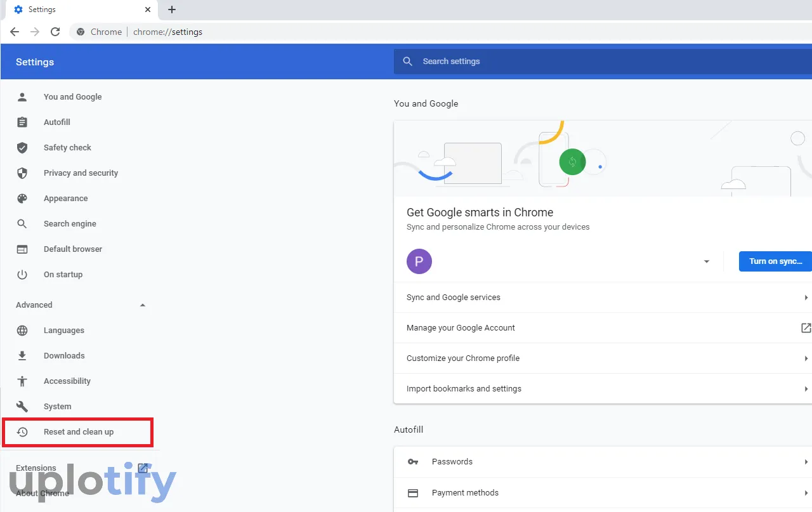Viewport: 812px width, 512px height.
Task: Open the Payment methods row
Action: (603, 493)
